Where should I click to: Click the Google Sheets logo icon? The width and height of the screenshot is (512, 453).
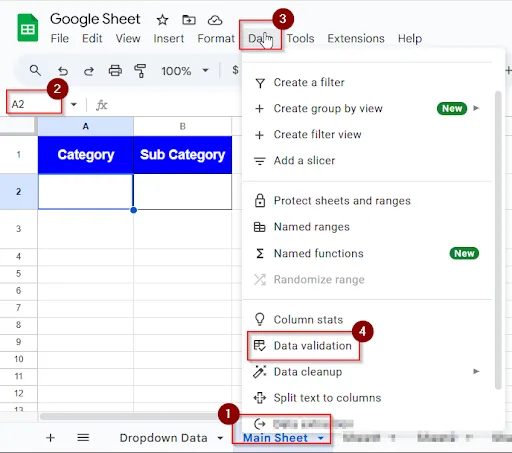(x=28, y=28)
